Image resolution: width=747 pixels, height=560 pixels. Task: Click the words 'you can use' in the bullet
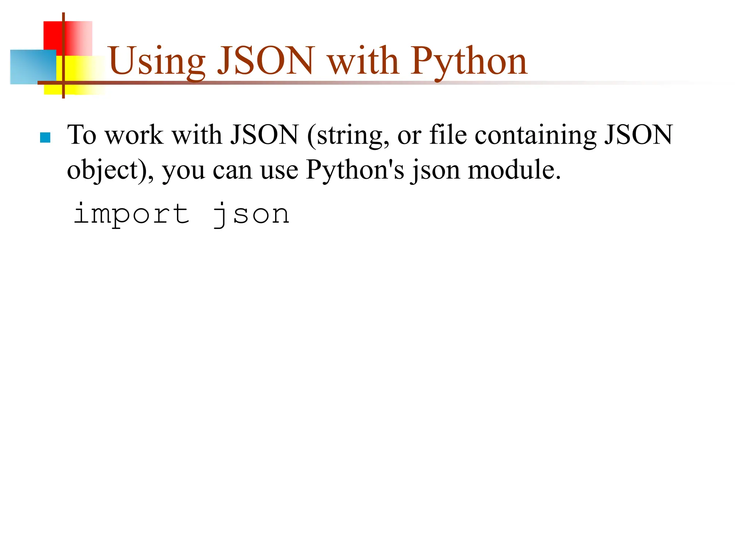tap(230, 170)
